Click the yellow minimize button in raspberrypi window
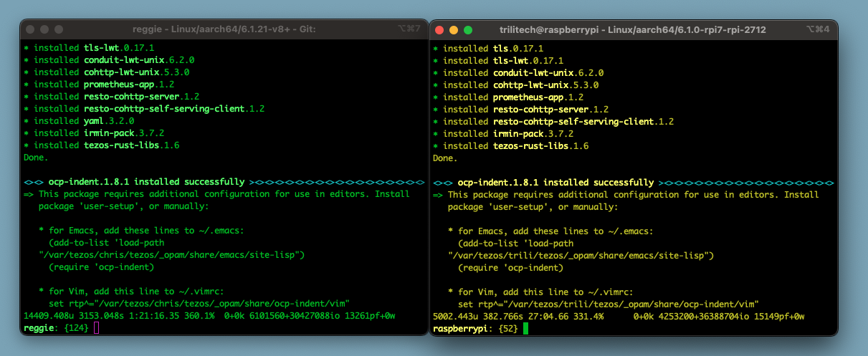868x356 pixels. [x=454, y=30]
